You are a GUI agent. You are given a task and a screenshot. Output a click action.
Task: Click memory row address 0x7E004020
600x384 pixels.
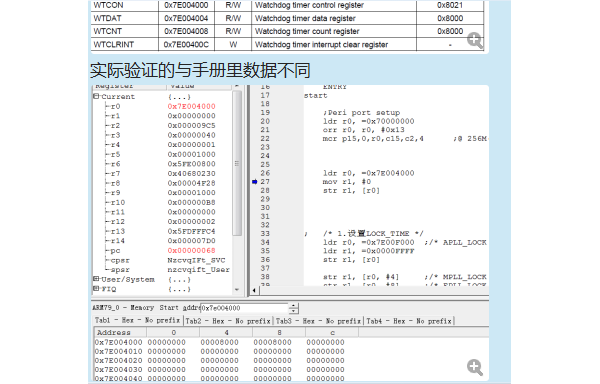point(119,361)
